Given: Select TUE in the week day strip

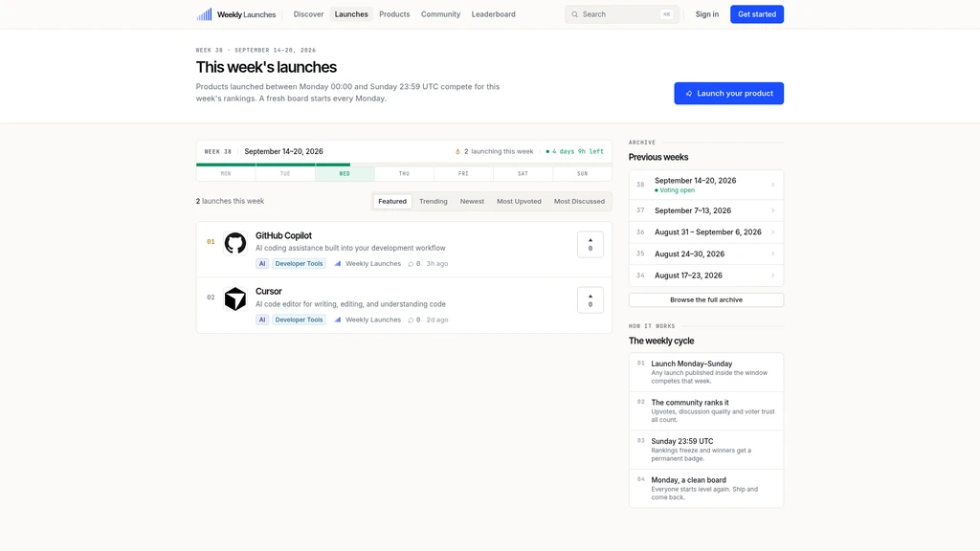Looking at the screenshot, I should click(285, 174).
